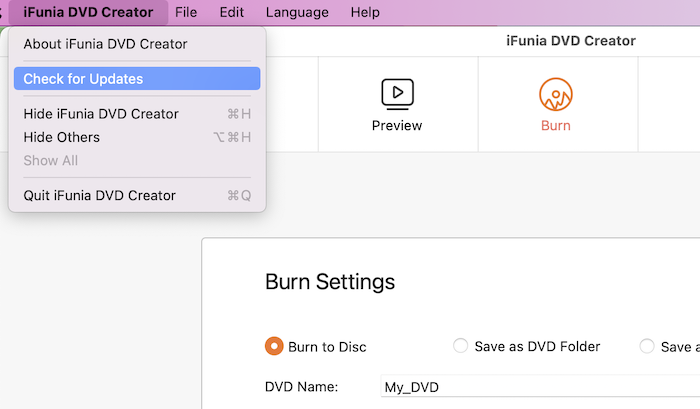
Task: Open the Help menu
Action: click(365, 12)
